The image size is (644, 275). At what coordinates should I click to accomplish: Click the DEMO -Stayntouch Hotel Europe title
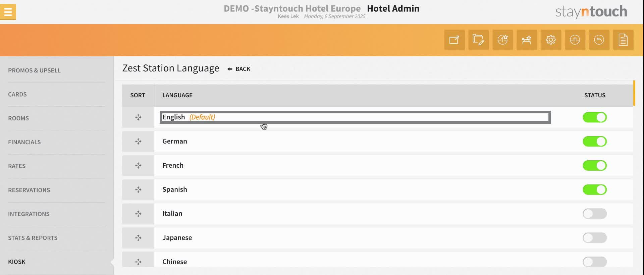pos(292,8)
